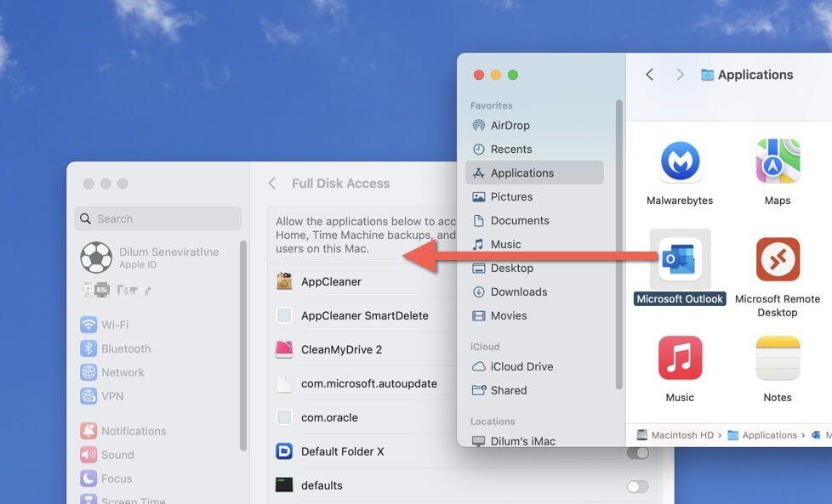Open Sound settings in System Settings sidebar
832x504 pixels.
click(107, 455)
